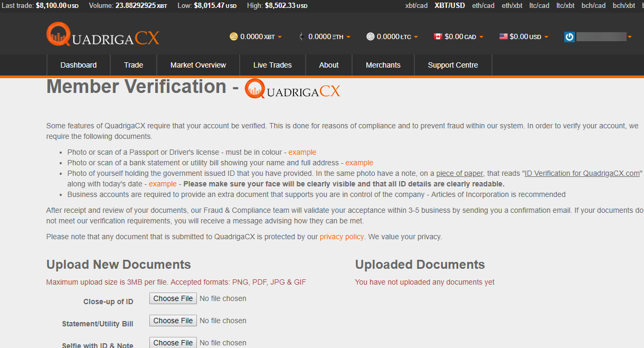Click the 'Statement/Utility Bill' field label

coord(98,324)
